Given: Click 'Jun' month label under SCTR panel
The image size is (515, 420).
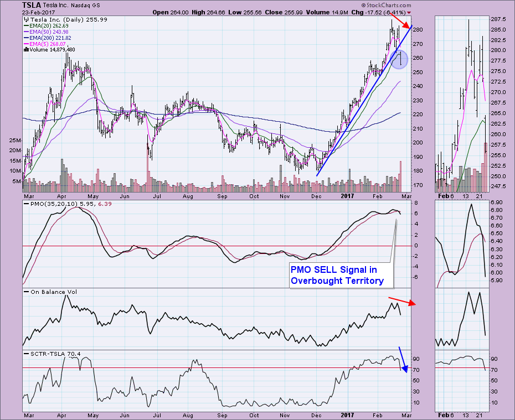Looking at the screenshot, I should [x=125, y=415].
